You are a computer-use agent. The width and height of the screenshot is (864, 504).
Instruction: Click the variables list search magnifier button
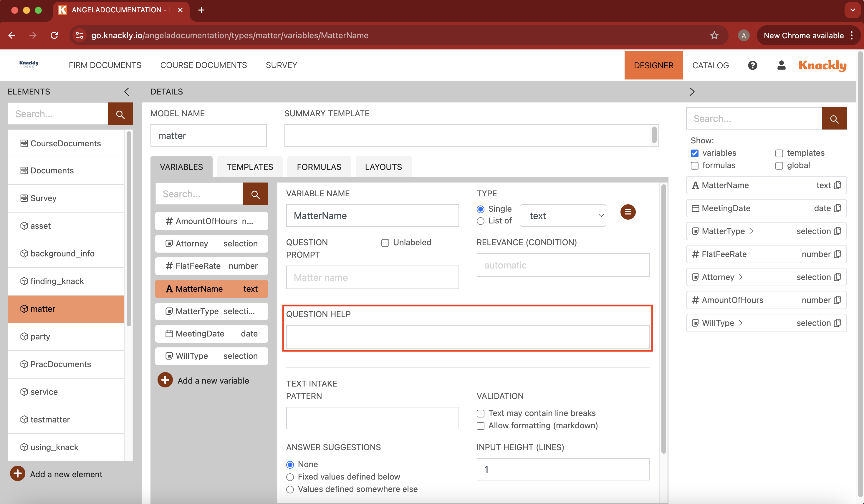click(x=255, y=194)
